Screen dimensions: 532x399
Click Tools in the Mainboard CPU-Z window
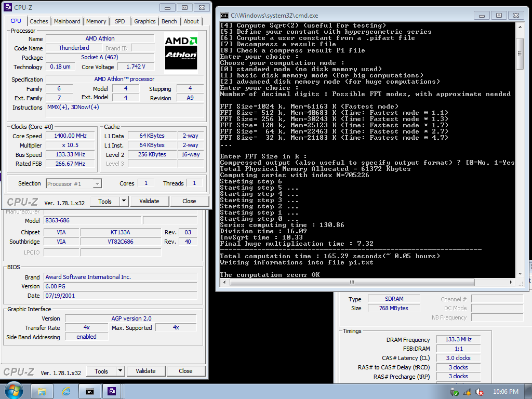tap(101, 371)
